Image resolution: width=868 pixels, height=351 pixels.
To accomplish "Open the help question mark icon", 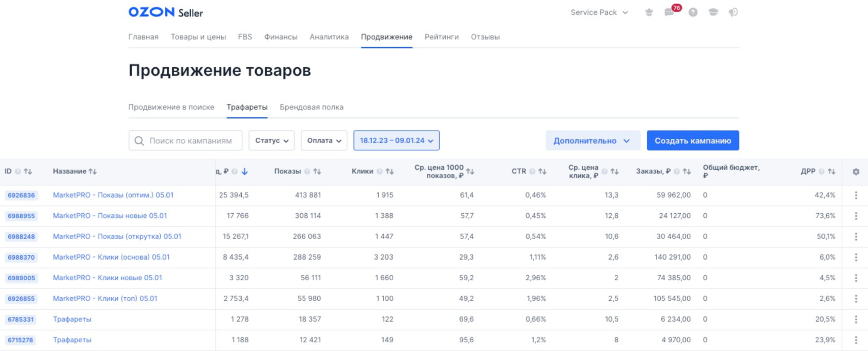I will pyautogui.click(x=693, y=12).
